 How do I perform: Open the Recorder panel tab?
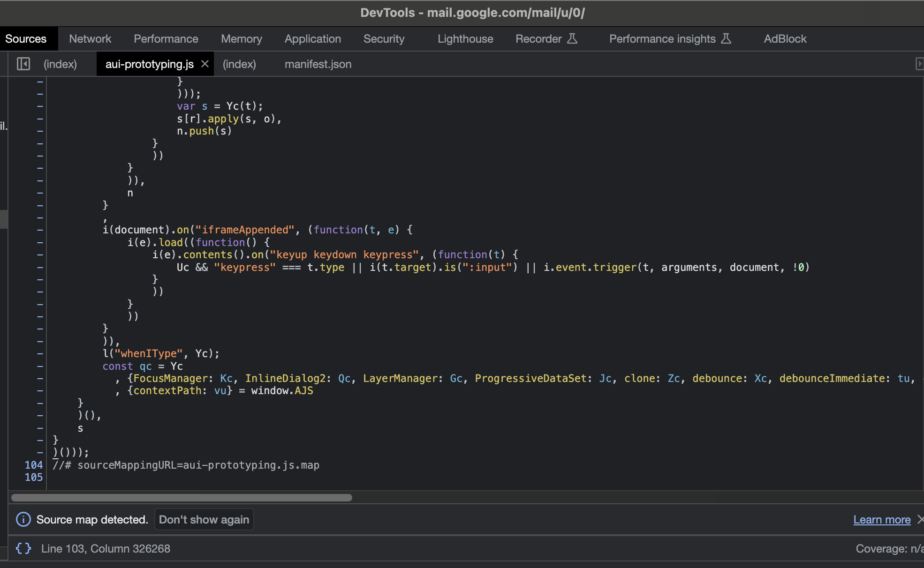click(x=546, y=39)
